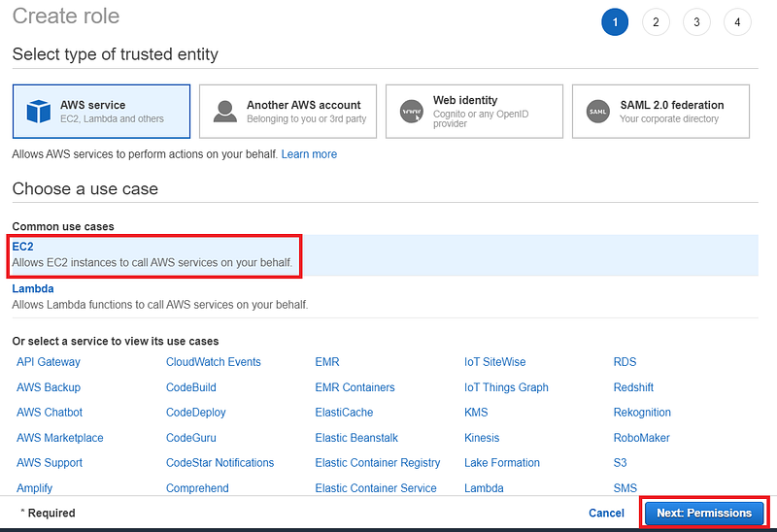Select the Redshift service
The height and width of the screenshot is (532, 777).
pos(634,386)
